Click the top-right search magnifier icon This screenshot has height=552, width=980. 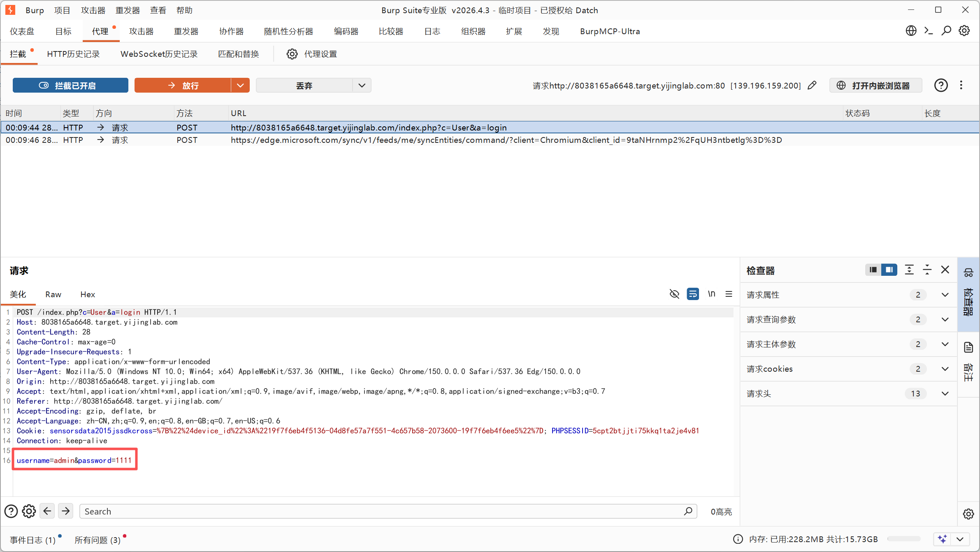pyautogui.click(x=946, y=31)
